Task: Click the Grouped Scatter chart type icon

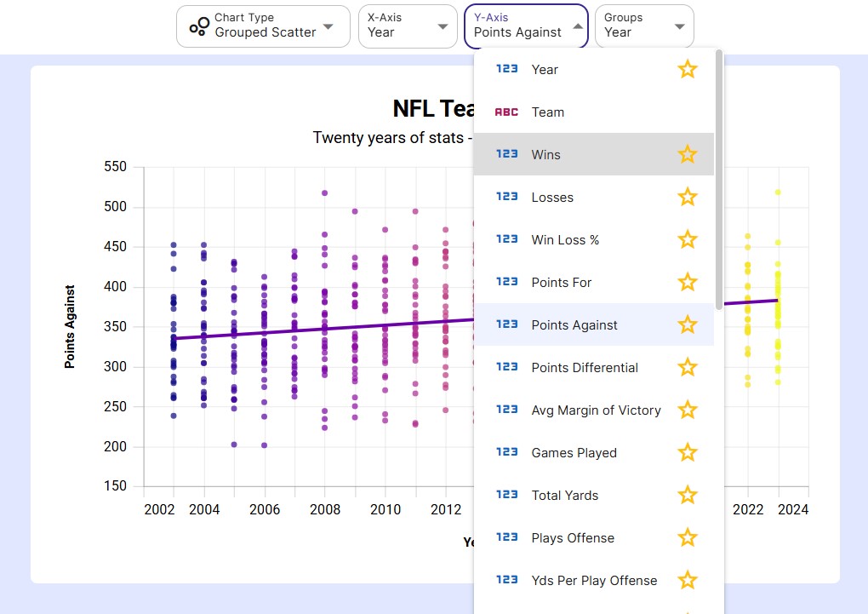Action: pos(199,26)
